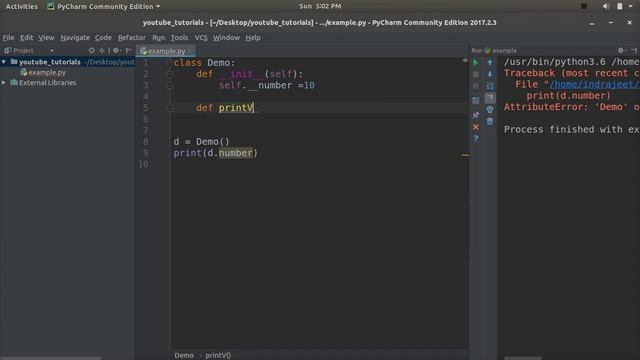Close the example.py editor tab
Screen dimensions: 640x360
pyautogui.click(x=191, y=51)
